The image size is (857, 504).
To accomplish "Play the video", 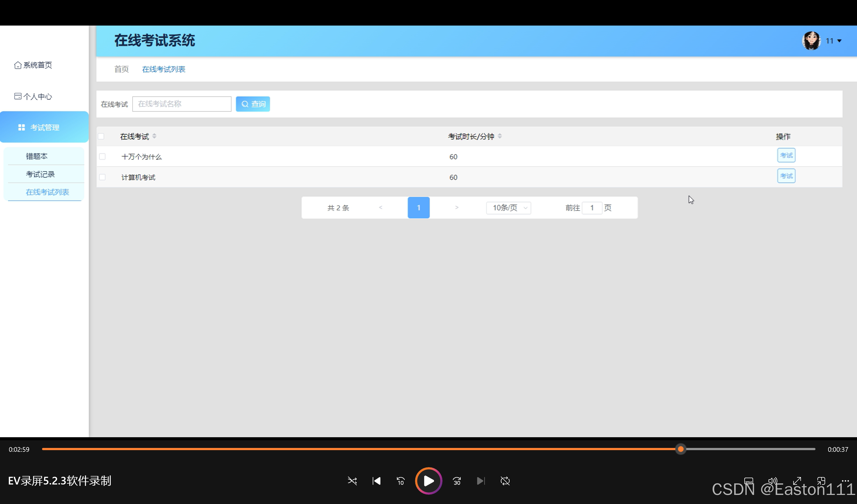I will [428, 481].
